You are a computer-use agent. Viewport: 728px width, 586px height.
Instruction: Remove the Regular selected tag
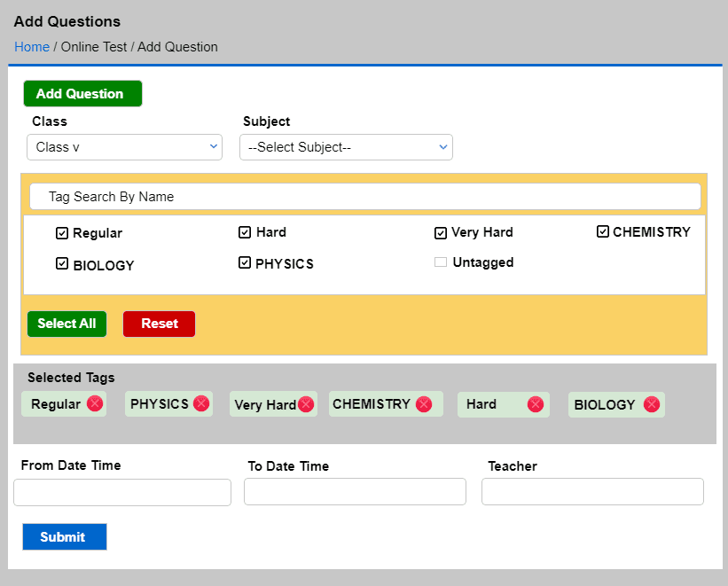95,403
